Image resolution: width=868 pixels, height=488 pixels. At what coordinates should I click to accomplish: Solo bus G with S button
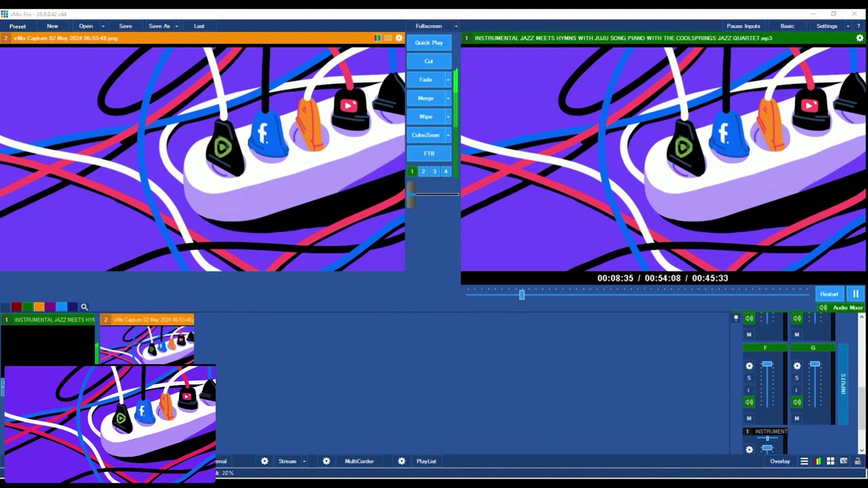(797, 378)
